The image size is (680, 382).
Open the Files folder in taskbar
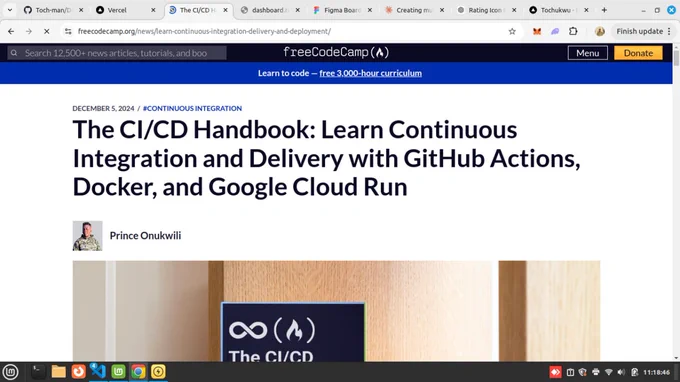tap(58, 372)
